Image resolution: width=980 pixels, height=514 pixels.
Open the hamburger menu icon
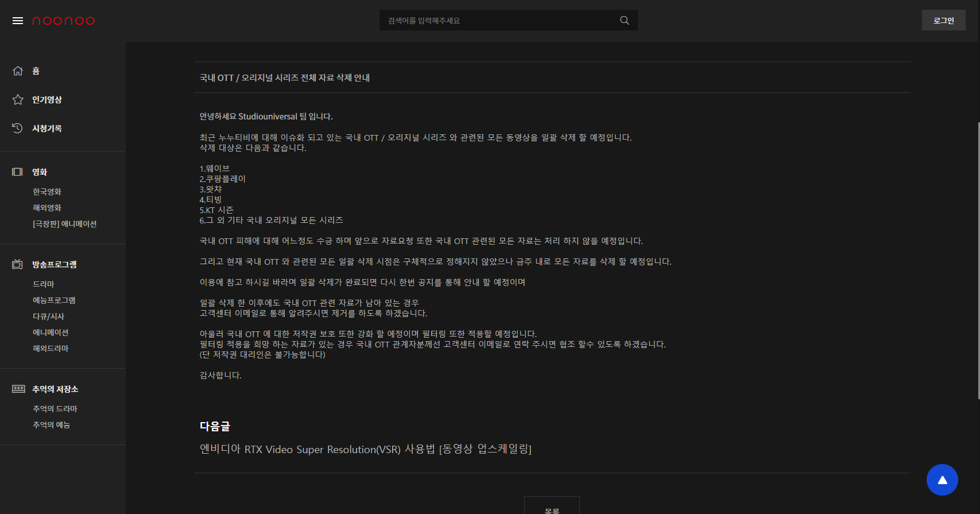point(18,21)
